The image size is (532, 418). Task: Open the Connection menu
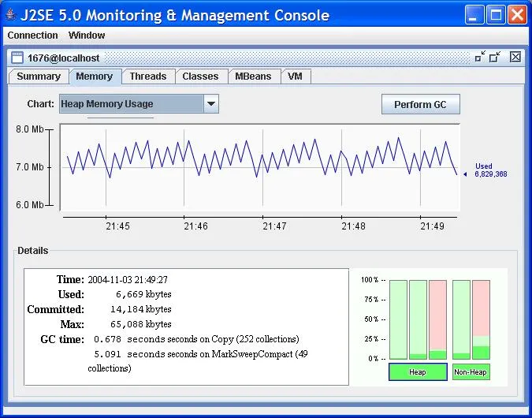32,35
